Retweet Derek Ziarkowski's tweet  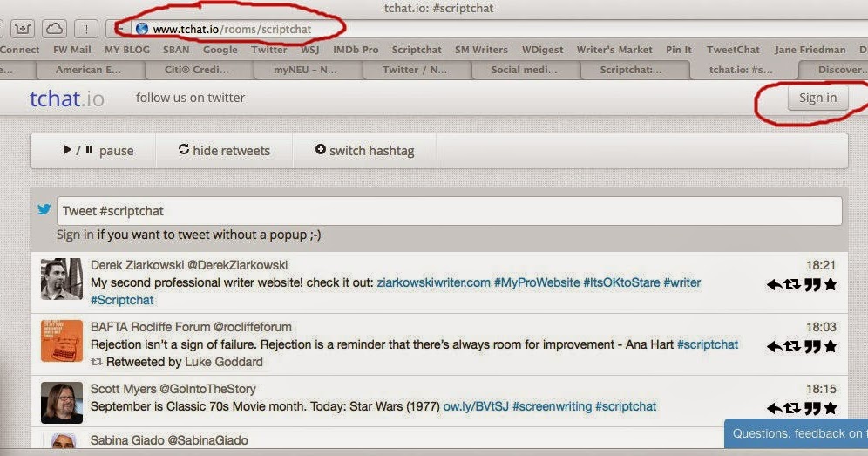[792, 285]
